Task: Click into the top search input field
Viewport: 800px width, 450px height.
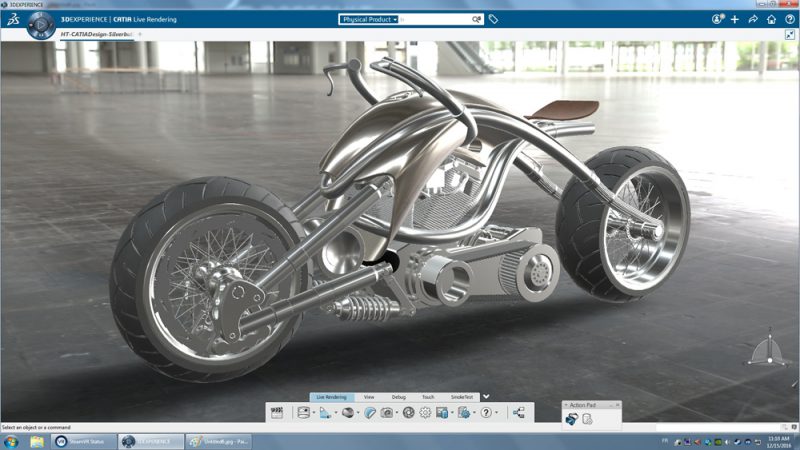Action: [x=435, y=19]
